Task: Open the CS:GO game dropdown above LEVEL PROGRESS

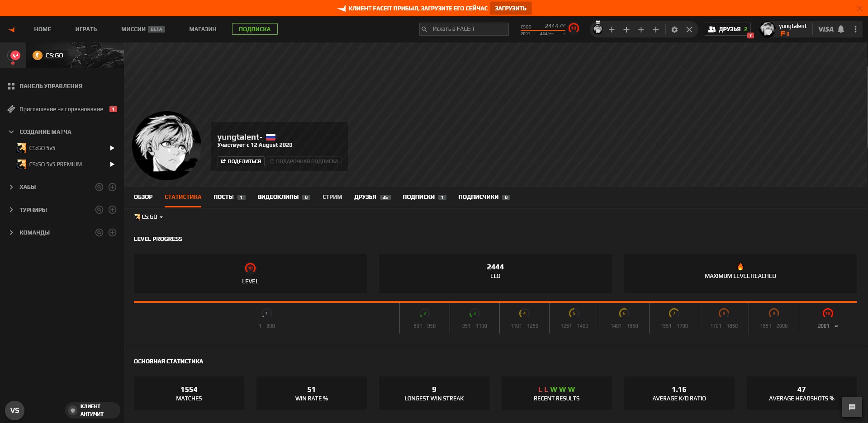Action: [148, 217]
